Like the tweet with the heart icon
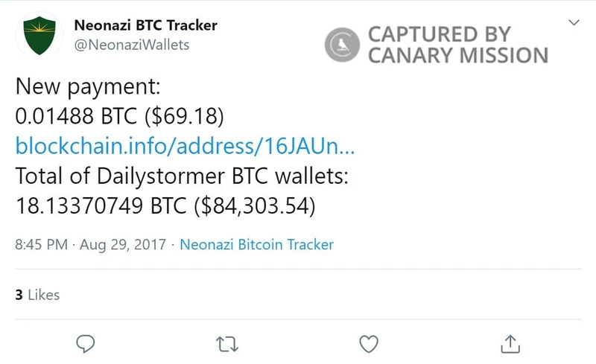 pos(367,343)
